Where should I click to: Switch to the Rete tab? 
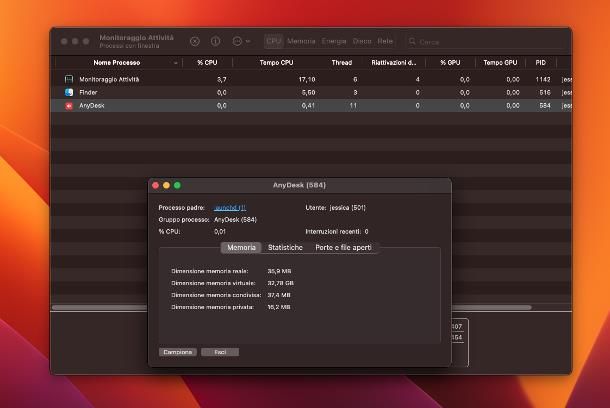pos(385,41)
